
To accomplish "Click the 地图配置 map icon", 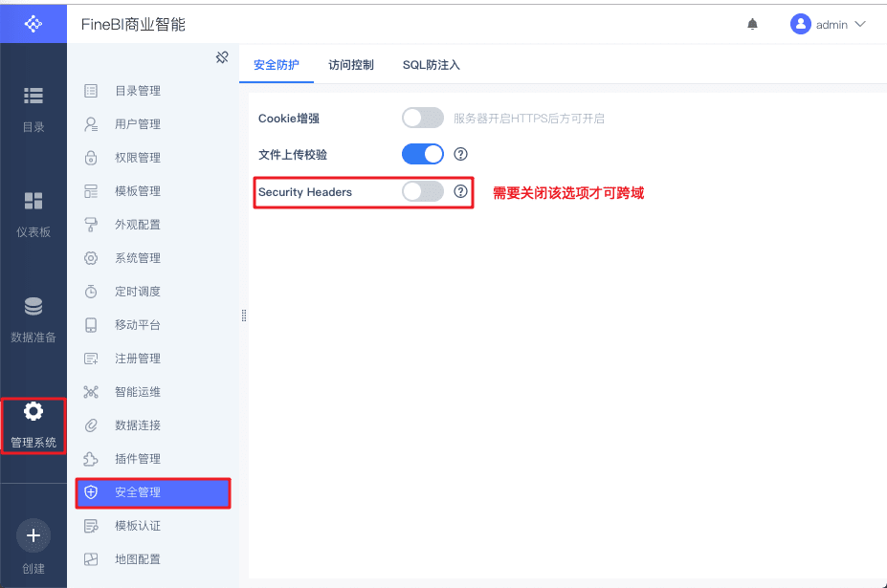I will tap(91, 559).
